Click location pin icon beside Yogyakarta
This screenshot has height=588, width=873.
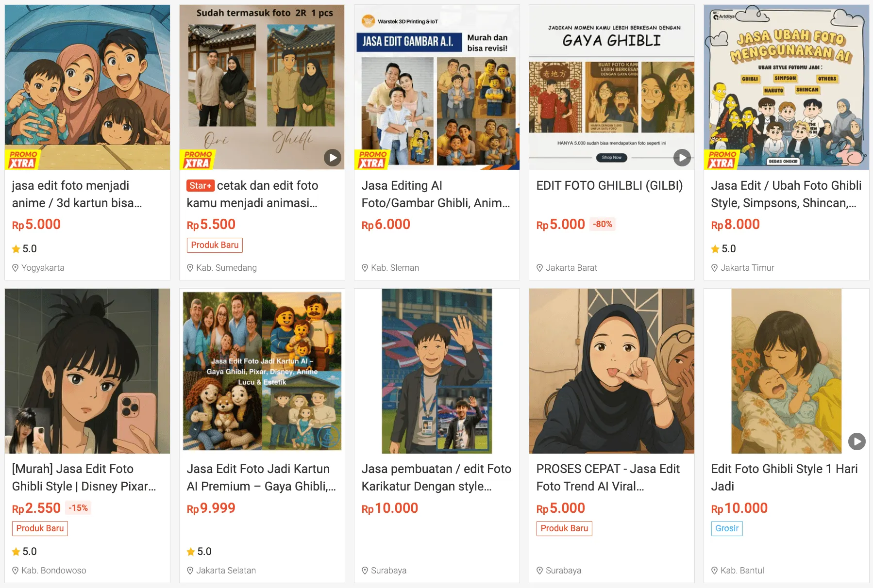[x=16, y=268]
